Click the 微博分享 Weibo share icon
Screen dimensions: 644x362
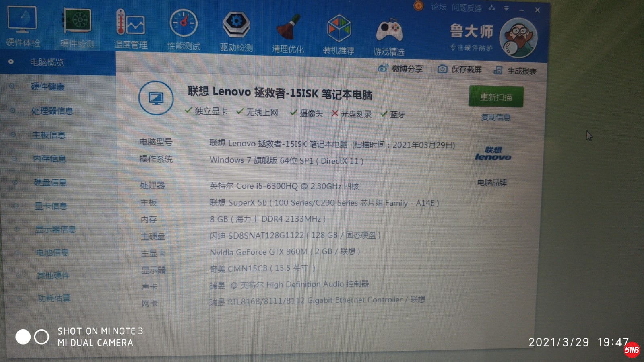point(382,68)
